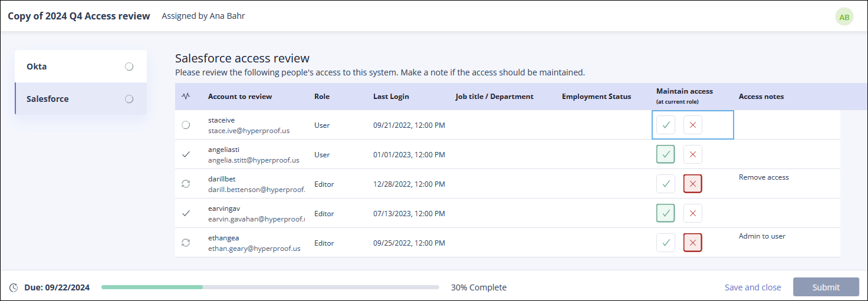This screenshot has width=868, height=301.
Task: Click the 'Assigned by Ana Bahr' text
Action: tap(203, 16)
